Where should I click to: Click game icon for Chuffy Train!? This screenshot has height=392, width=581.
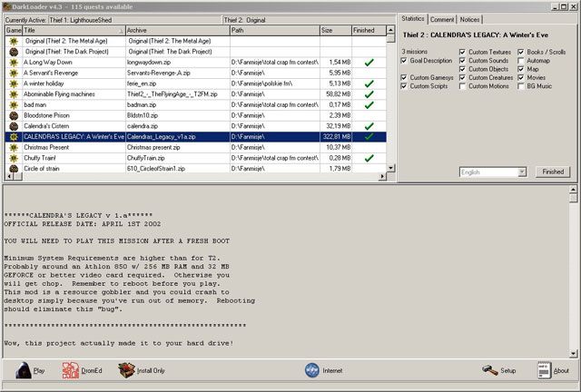14,158
